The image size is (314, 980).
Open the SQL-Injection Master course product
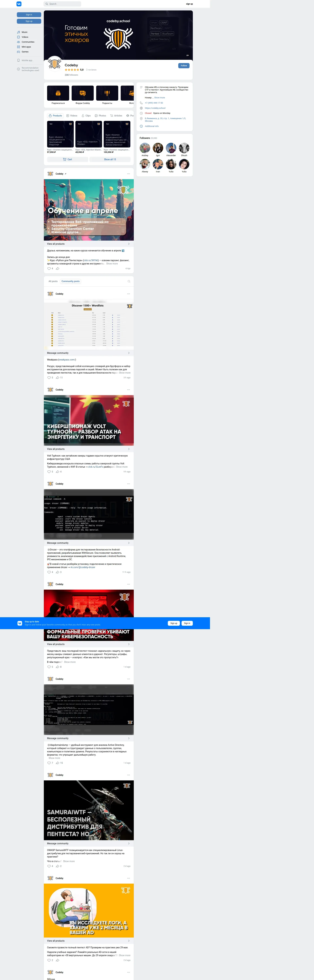click(88, 137)
